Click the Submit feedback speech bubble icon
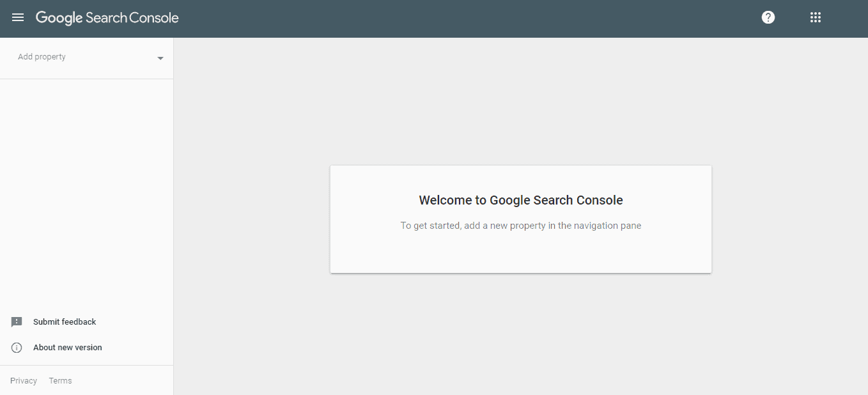The image size is (868, 395). click(x=17, y=322)
